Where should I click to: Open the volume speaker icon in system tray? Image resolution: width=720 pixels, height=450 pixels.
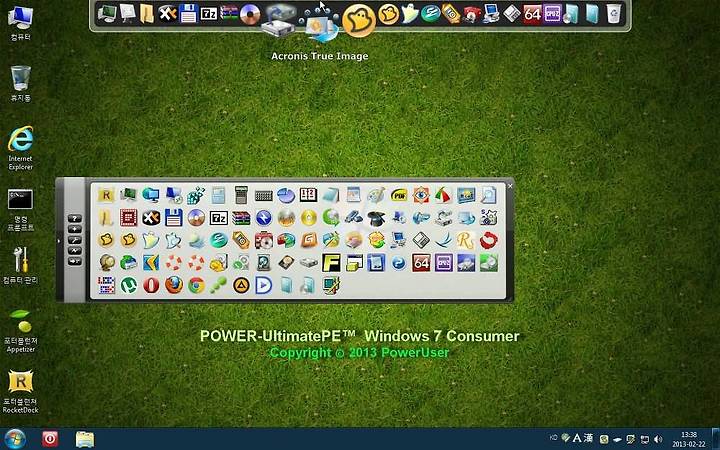point(658,439)
